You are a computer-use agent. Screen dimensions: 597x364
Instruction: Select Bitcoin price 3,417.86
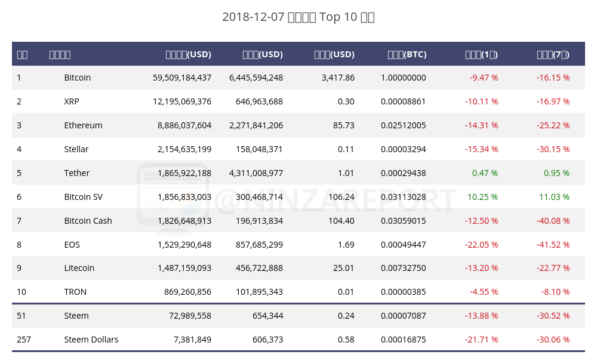click(x=338, y=78)
